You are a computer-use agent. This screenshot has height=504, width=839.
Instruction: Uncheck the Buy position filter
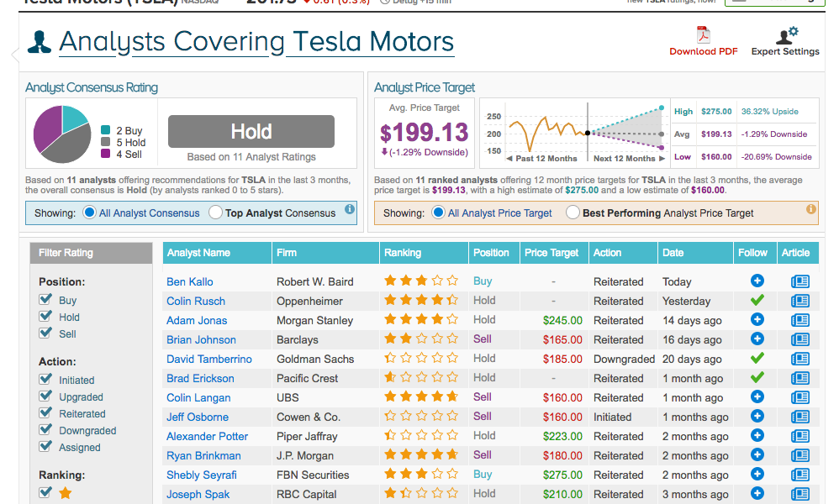[x=45, y=299]
